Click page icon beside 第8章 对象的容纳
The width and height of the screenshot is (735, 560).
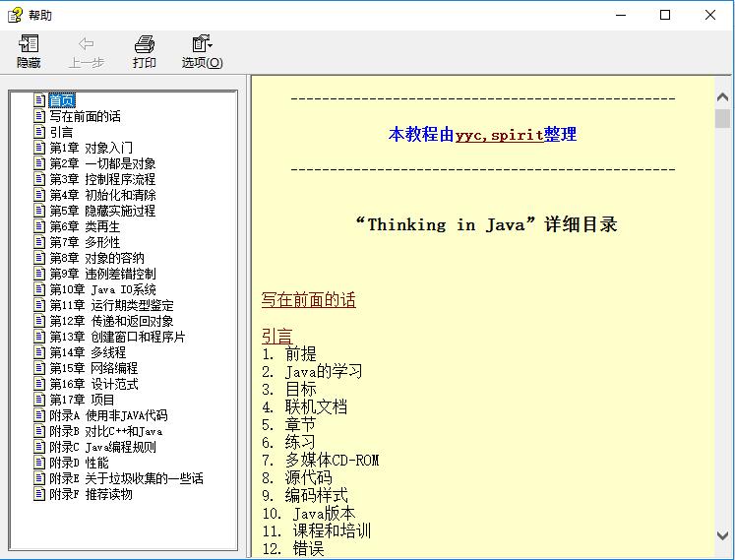[x=39, y=258]
